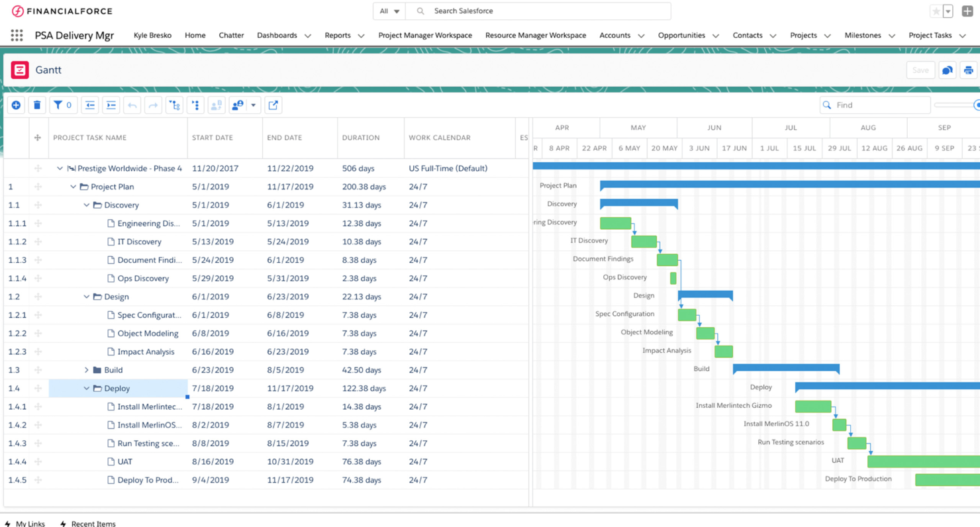980x527 pixels.
Task: Click the toolbar icon with three stacked dots
Action: [x=195, y=105]
